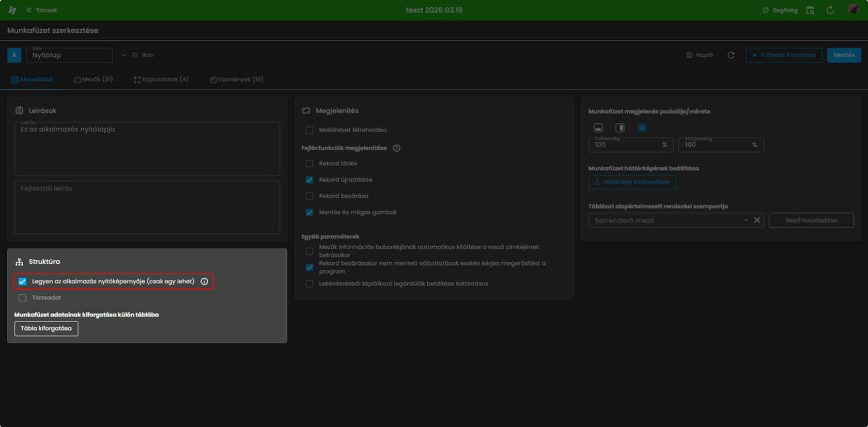Click the refresh icon next to Napló
This screenshot has height=427, width=868.
tap(731, 55)
